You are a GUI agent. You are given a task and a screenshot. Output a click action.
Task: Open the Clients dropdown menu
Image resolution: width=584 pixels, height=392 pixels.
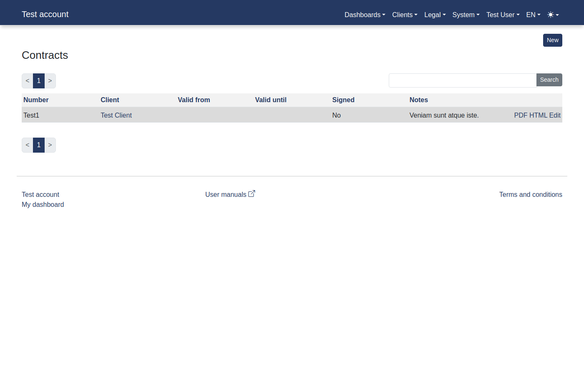pyautogui.click(x=404, y=15)
